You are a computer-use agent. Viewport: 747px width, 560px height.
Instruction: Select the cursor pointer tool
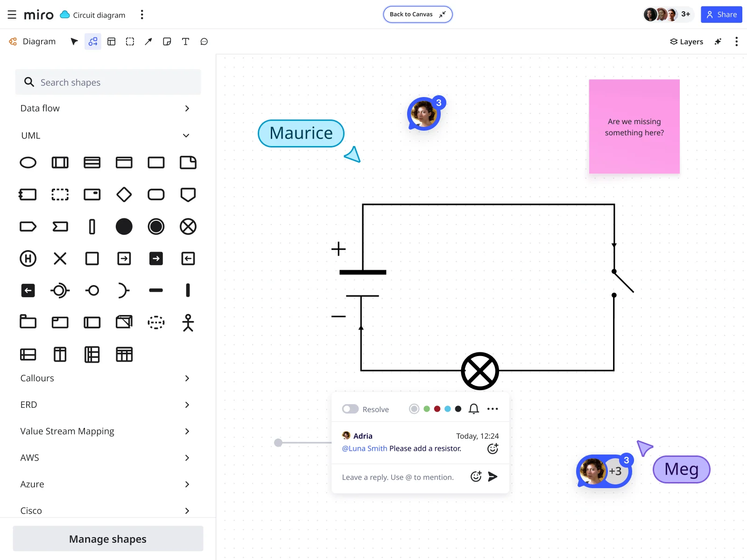[74, 42]
